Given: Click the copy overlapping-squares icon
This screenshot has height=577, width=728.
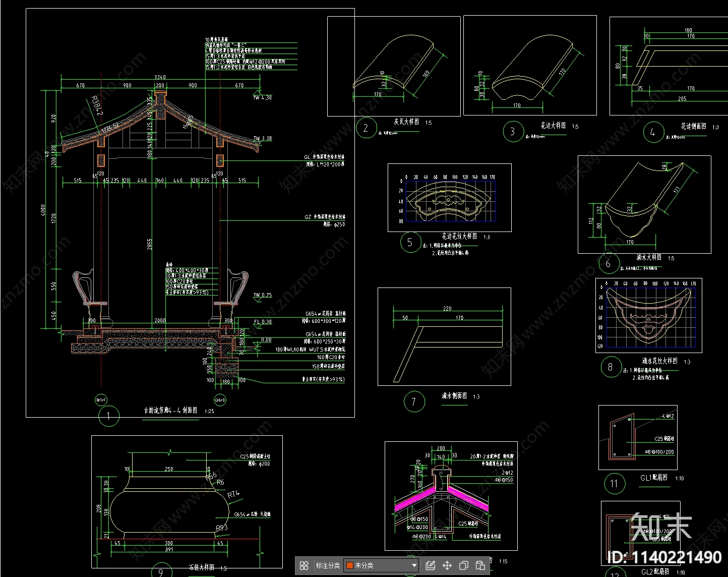Looking at the screenshot, I should click(464, 565).
